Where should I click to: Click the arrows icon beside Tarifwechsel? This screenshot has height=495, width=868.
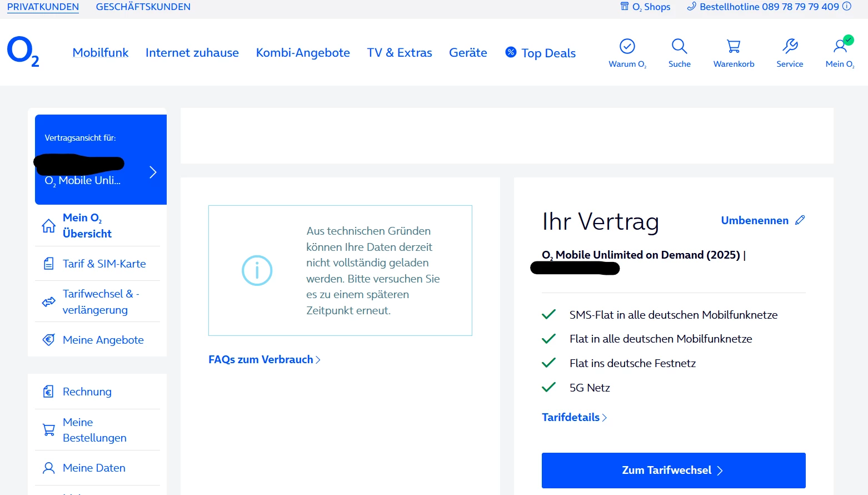(49, 301)
